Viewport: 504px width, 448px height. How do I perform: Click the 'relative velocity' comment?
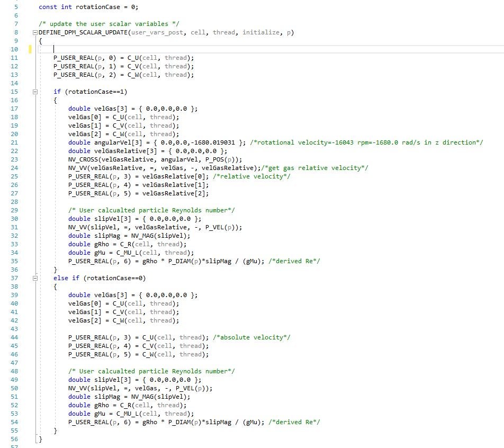pyautogui.click(x=251, y=176)
